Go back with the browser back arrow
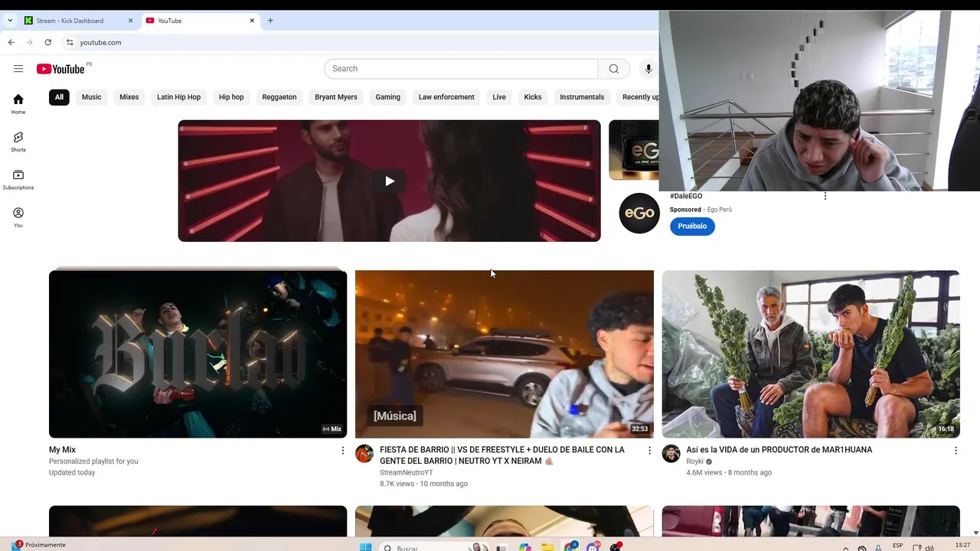The height and width of the screenshot is (551, 980). (11, 42)
